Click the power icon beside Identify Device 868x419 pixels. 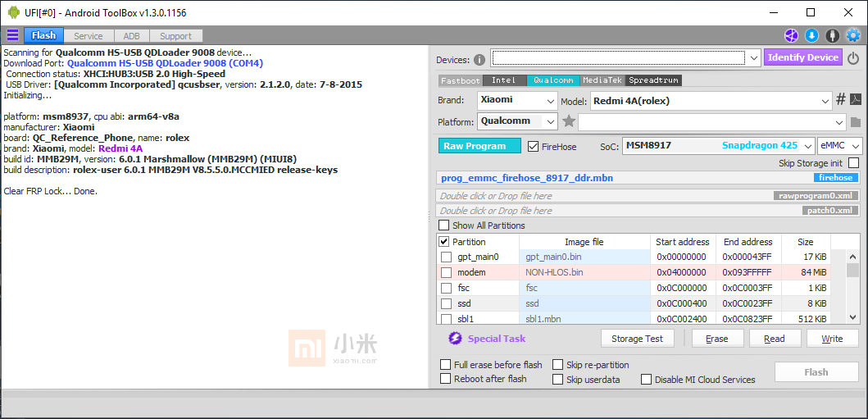[x=853, y=57]
